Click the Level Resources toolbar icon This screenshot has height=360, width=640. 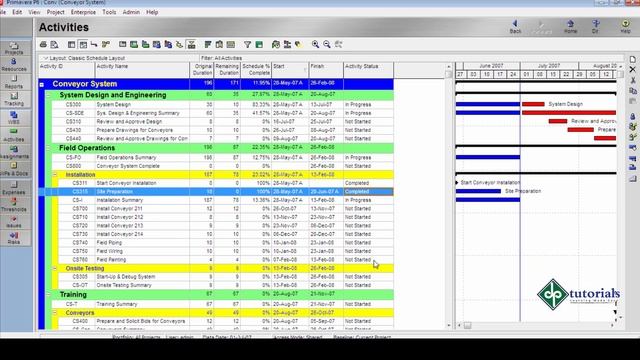[287, 44]
